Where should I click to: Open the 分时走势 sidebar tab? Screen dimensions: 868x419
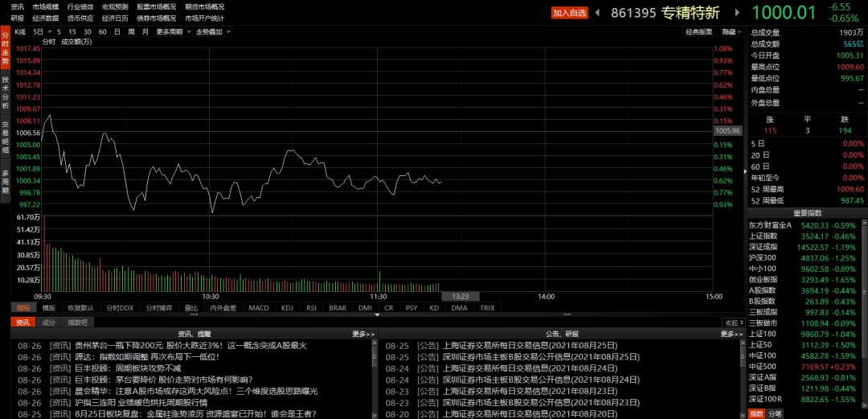click(5, 47)
